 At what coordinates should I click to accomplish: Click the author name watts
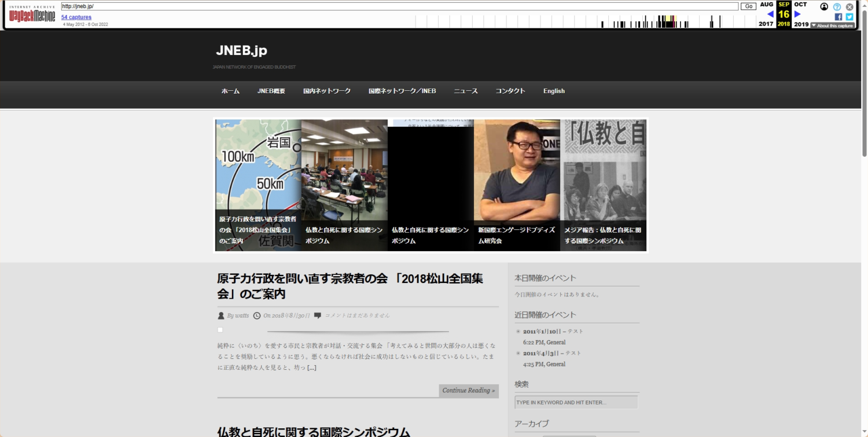click(242, 315)
